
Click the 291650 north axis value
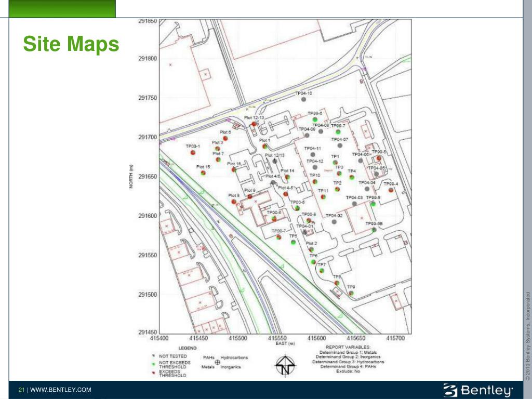point(148,177)
